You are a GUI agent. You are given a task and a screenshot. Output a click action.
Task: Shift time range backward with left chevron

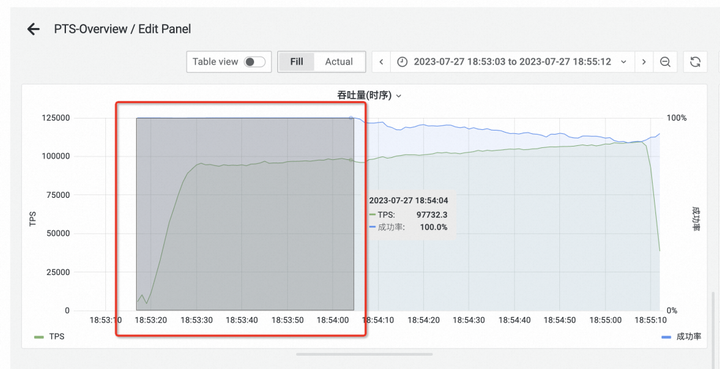coord(381,62)
